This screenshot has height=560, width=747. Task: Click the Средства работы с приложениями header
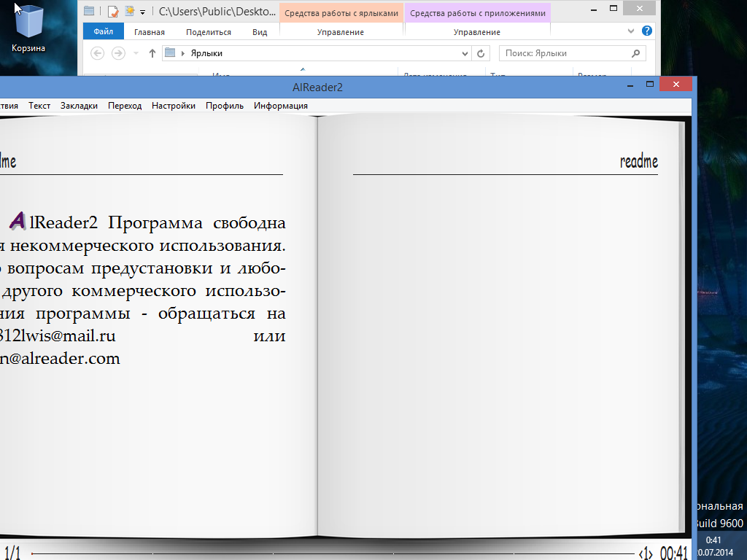(478, 13)
